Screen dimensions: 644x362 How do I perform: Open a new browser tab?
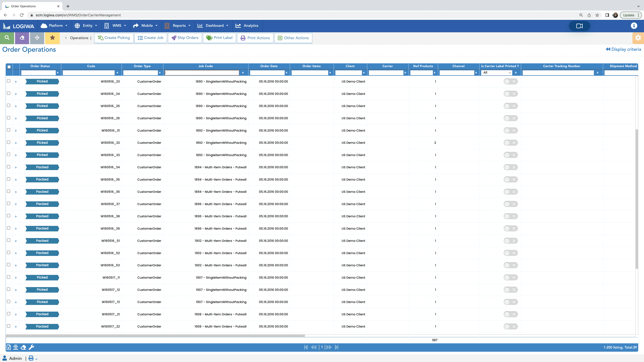(68, 6)
